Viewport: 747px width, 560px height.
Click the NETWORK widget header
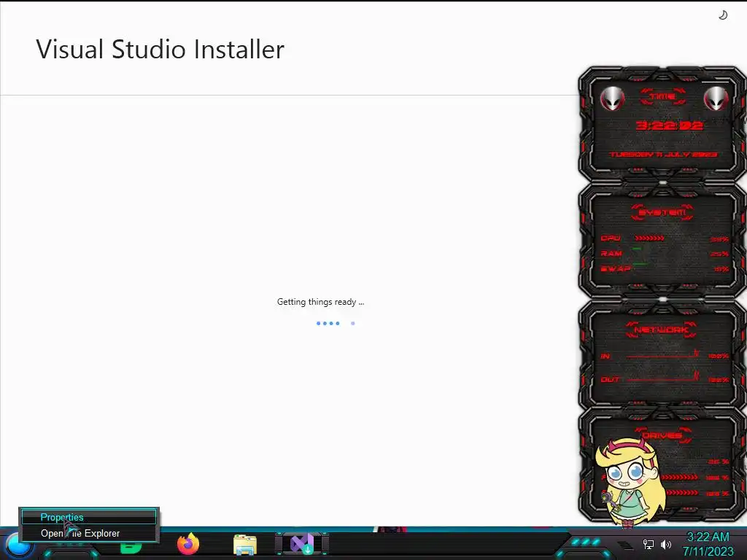point(661,330)
